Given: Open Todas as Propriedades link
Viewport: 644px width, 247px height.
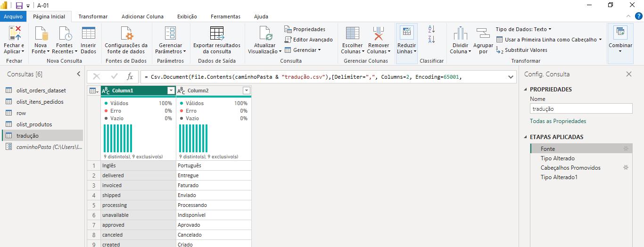Looking at the screenshot, I should pos(558,121).
